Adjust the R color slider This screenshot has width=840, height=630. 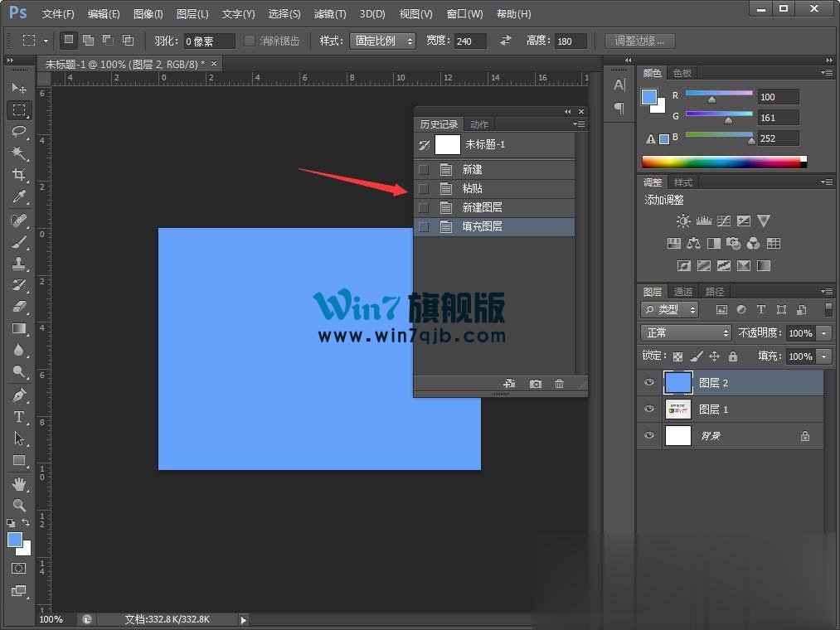(x=711, y=99)
